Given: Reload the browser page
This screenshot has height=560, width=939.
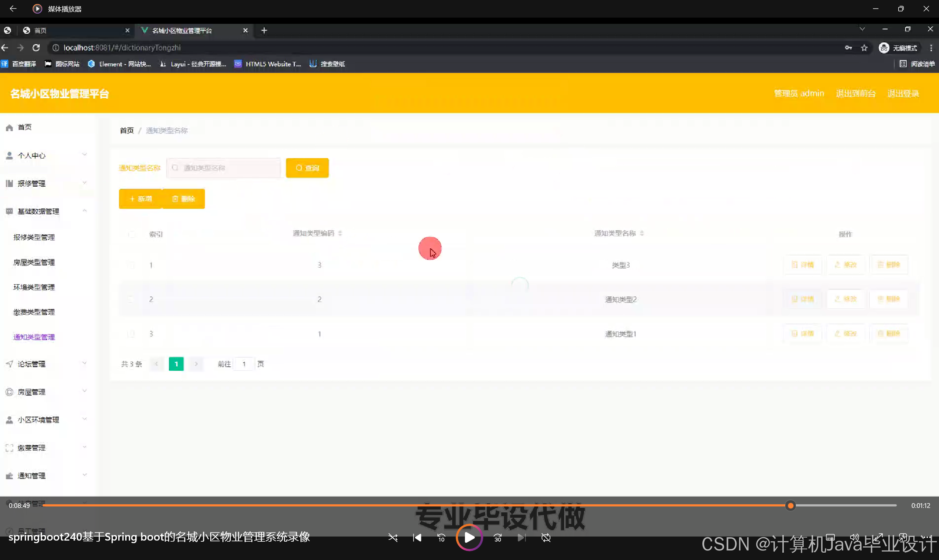Looking at the screenshot, I should coord(36,48).
